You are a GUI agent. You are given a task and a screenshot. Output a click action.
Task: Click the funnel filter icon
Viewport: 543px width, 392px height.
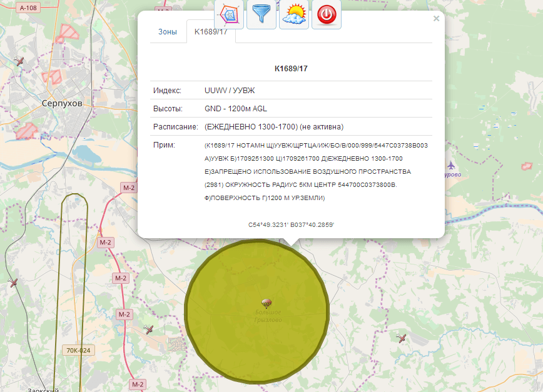pyautogui.click(x=261, y=14)
